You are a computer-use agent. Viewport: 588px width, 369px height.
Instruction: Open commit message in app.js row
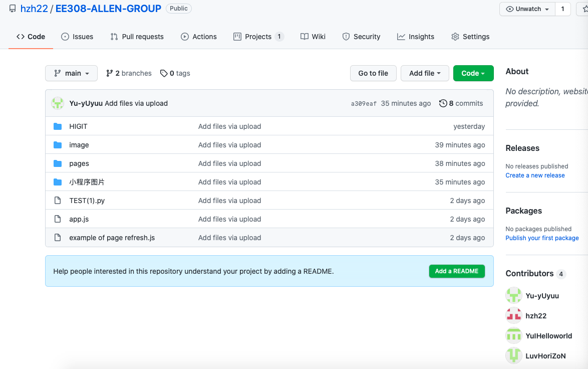pyautogui.click(x=229, y=219)
